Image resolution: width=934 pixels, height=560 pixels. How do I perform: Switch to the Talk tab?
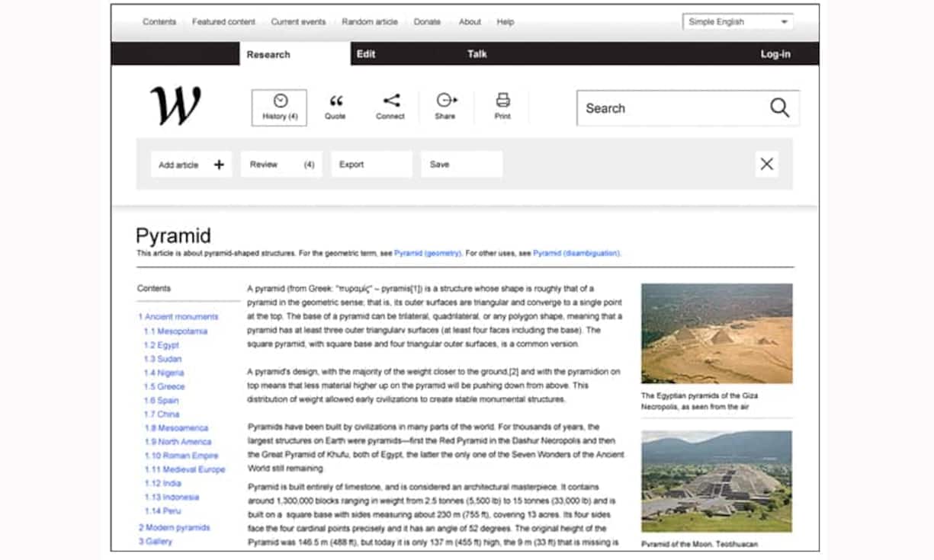pos(477,54)
